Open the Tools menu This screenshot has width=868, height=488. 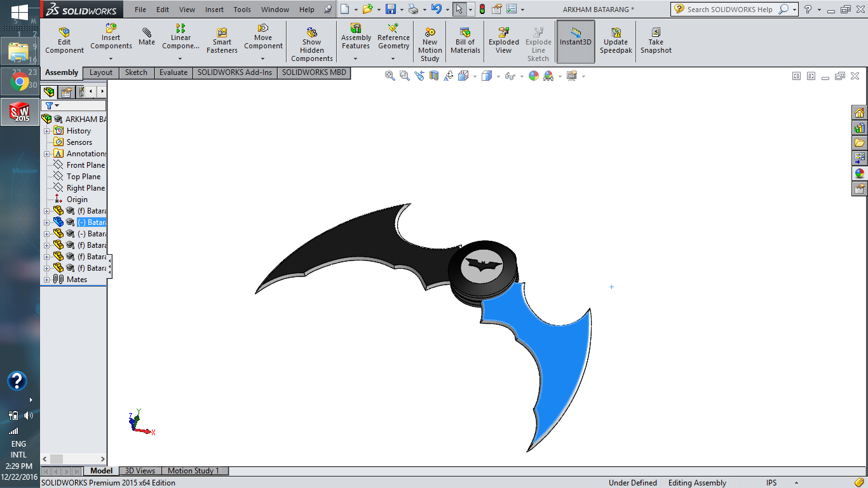pos(242,10)
